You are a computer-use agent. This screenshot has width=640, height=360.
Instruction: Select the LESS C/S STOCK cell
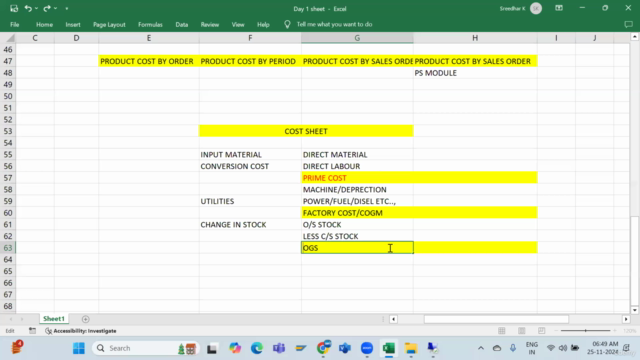click(357, 236)
